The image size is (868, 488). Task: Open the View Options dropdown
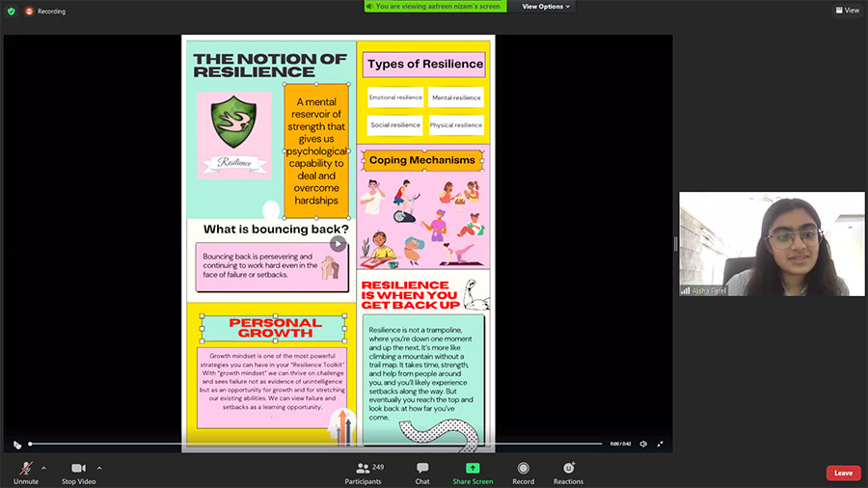(545, 7)
